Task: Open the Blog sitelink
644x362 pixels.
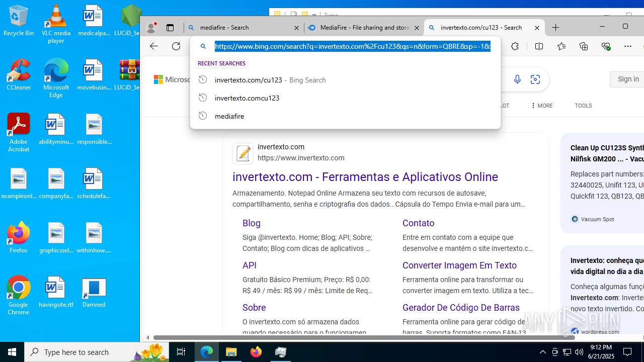Action: pos(252,223)
